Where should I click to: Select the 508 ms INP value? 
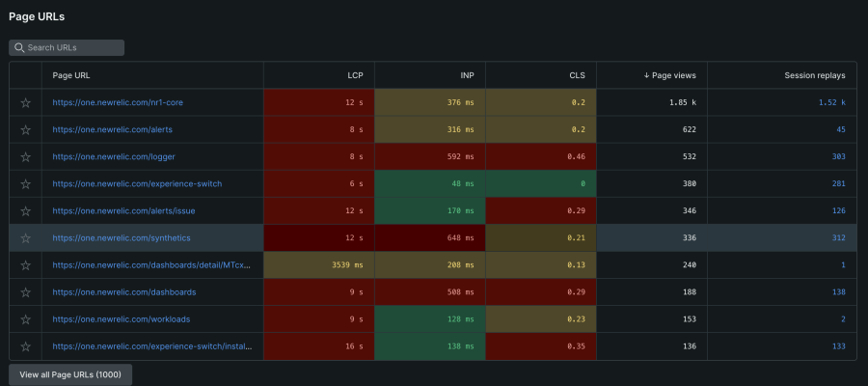[461, 292]
